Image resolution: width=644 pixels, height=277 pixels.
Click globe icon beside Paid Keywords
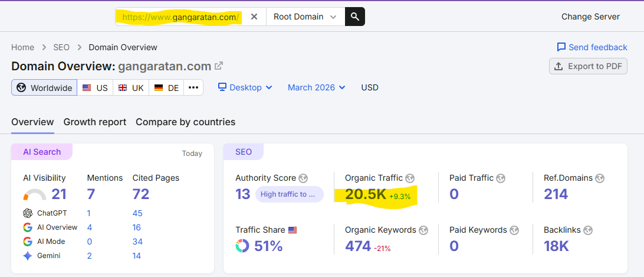click(x=514, y=230)
